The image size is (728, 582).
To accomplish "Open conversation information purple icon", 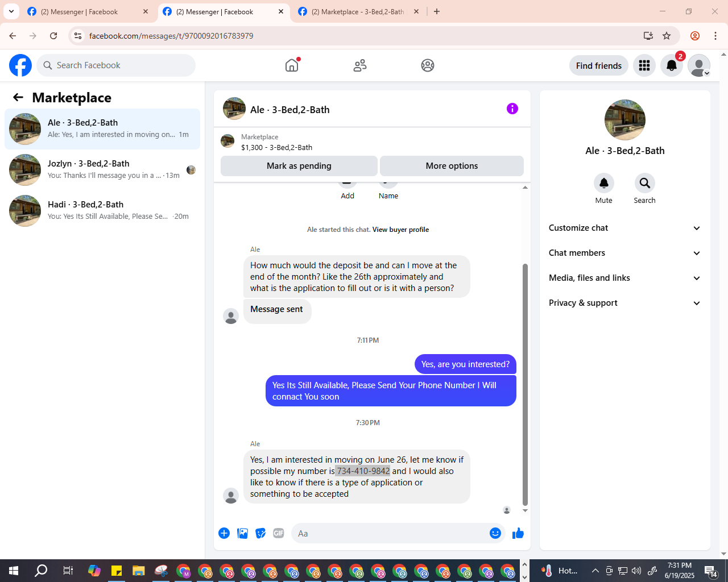I will (512, 109).
